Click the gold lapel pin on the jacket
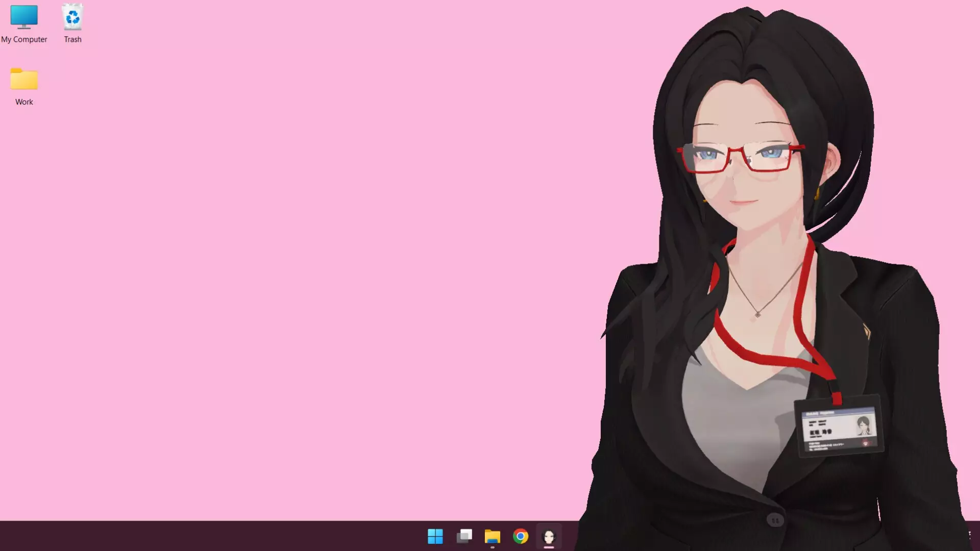Viewport: 980px width, 551px height. 867,332
